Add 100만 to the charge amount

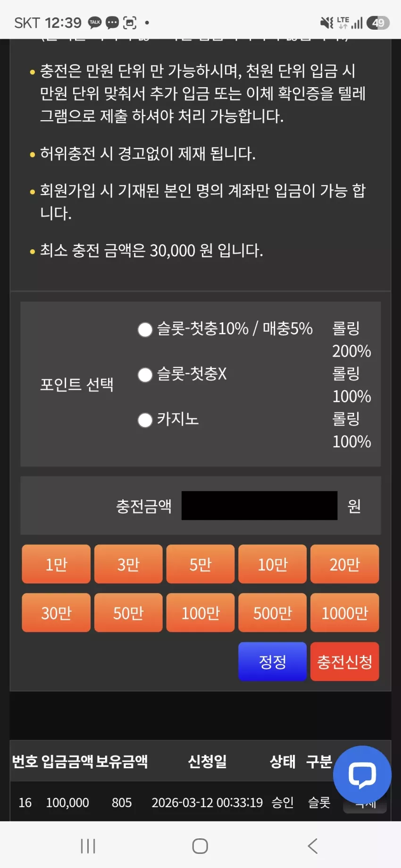click(200, 613)
